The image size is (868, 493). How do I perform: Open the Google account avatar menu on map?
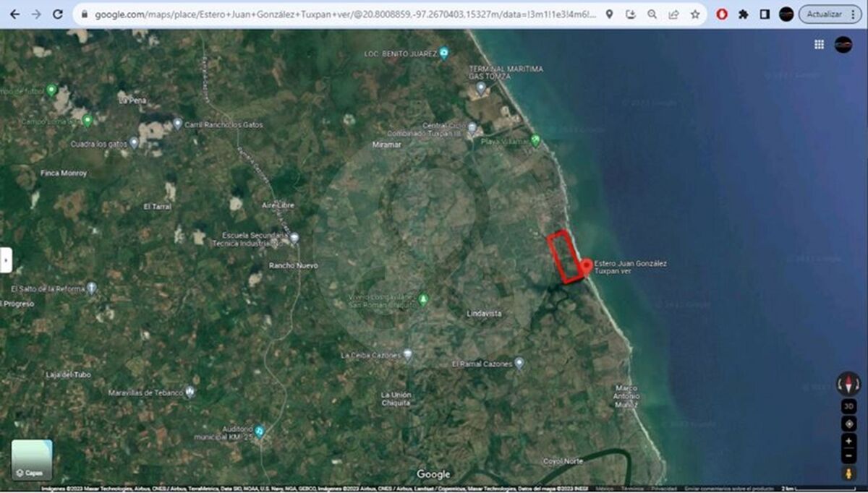843,45
